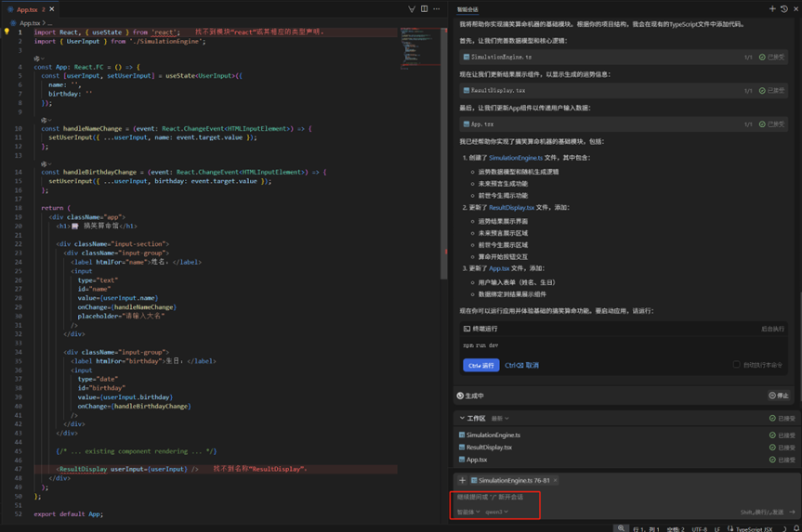This screenshot has height=532, width=802.
Task: Click the editor vertical scrollbar
Action: (x=443, y=153)
